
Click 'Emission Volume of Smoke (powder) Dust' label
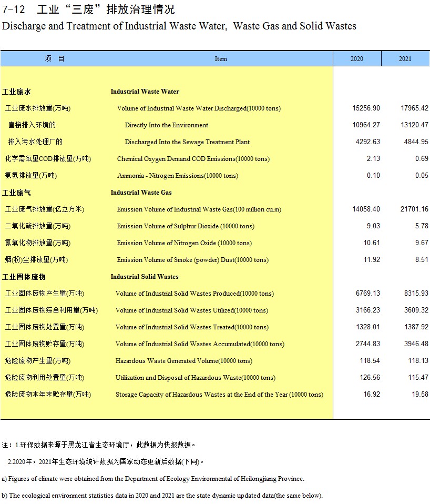(x=193, y=260)
